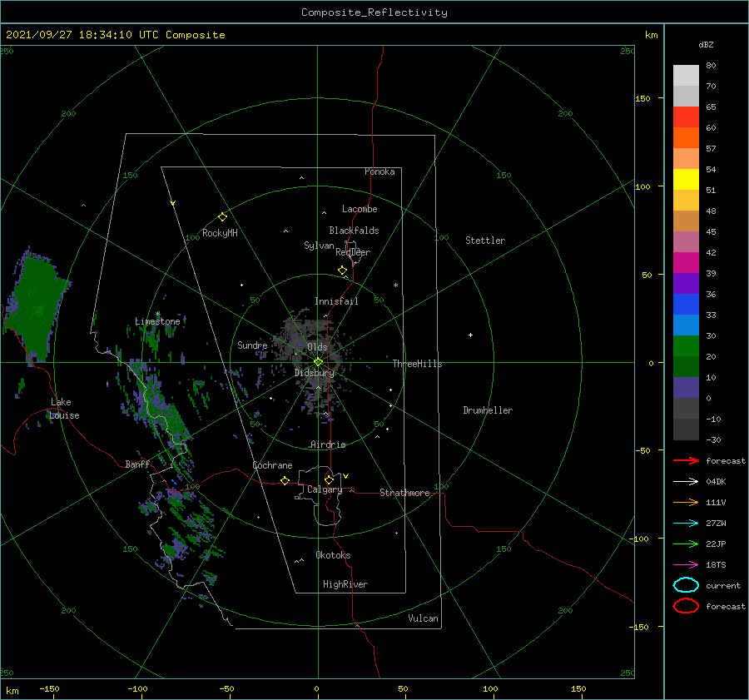Click the Stettler city label
The height and width of the screenshot is (700, 749).
tap(485, 241)
